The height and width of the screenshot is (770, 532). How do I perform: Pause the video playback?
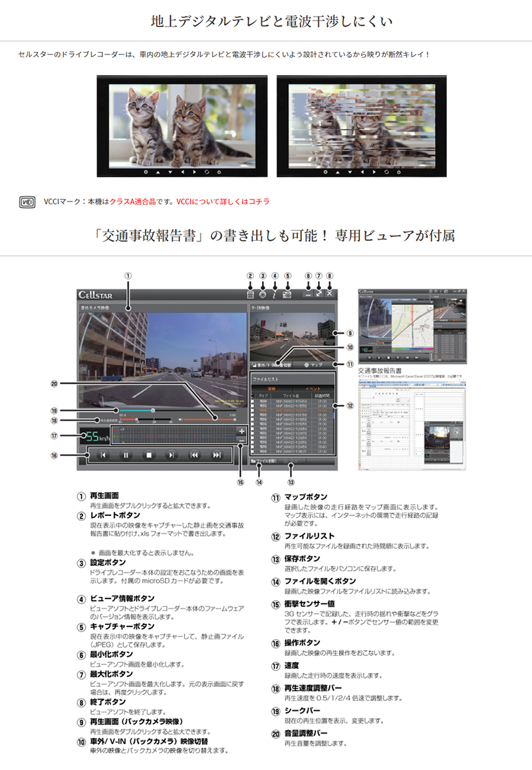pos(125,455)
